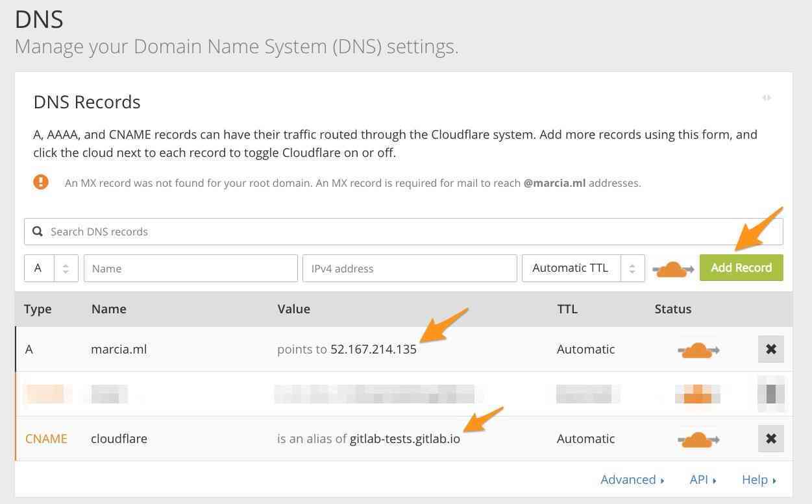The height and width of the screenshot is (504, 812).
Task: Toggle Cloudflare proxying for the marcia.ml A record
Action: [x=697, y=349]
